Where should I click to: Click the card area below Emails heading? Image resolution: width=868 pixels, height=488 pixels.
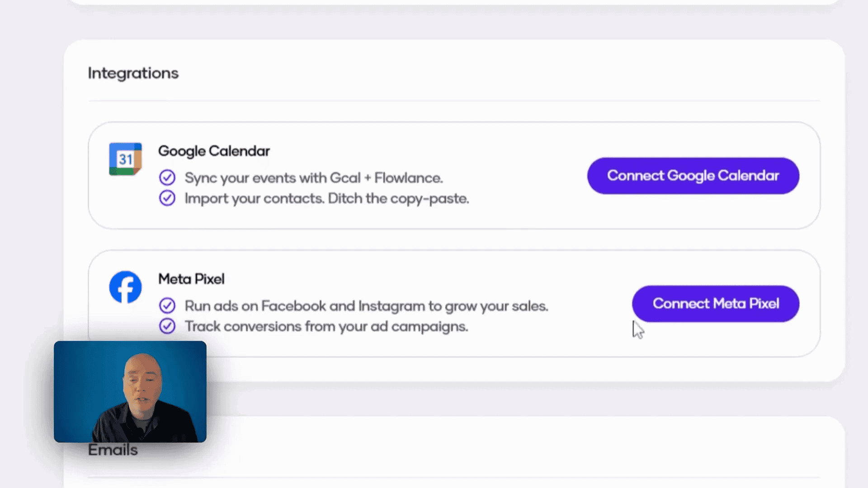tap(452, 483)
